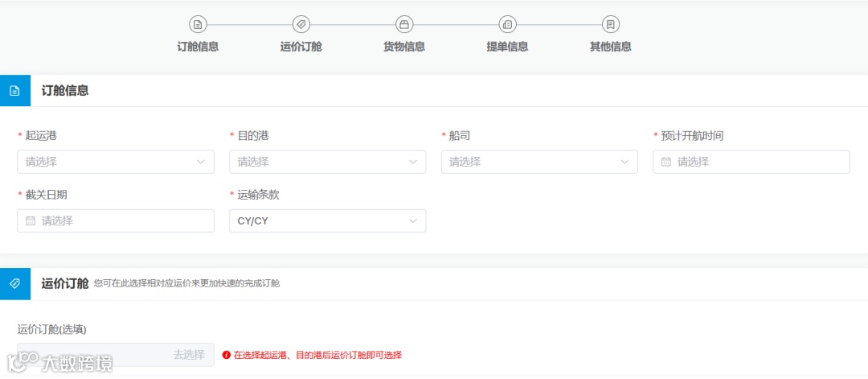Viewport: 868px width, 379px height.
Task: Click the 货物信息 step box icon
Action: (404, 24)
